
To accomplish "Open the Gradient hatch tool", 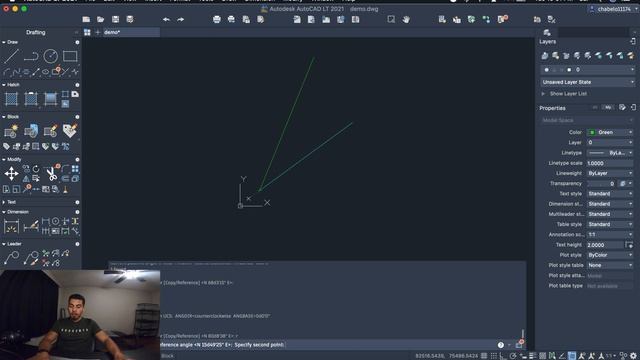I will [51, 99].
